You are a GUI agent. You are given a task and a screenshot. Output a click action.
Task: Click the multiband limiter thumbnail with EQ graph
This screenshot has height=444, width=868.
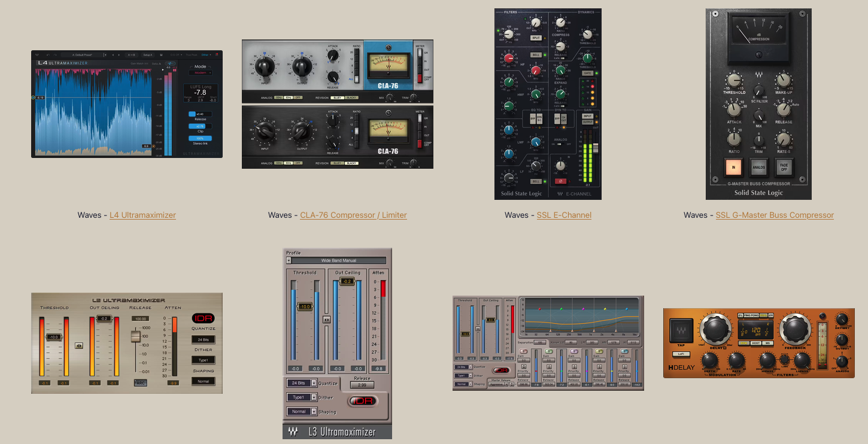click(x=548, y=343)
